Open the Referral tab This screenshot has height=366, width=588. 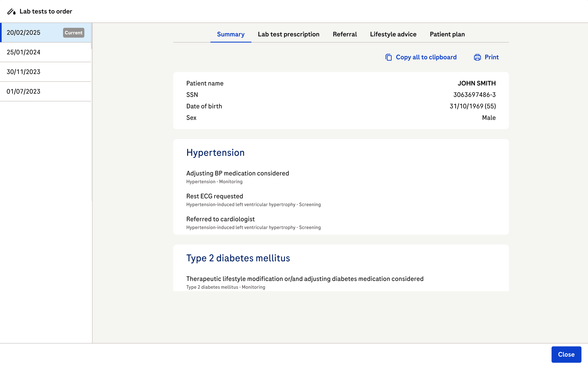click(x=345, y=34)
